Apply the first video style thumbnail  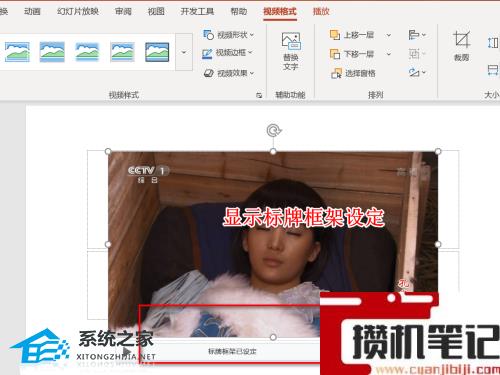(17, 52)
